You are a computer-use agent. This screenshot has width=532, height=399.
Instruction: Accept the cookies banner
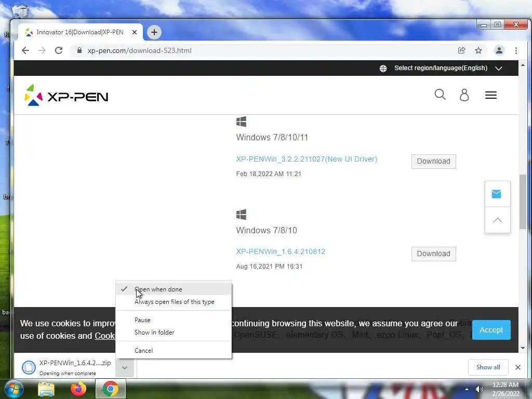[x=491, y=330]
